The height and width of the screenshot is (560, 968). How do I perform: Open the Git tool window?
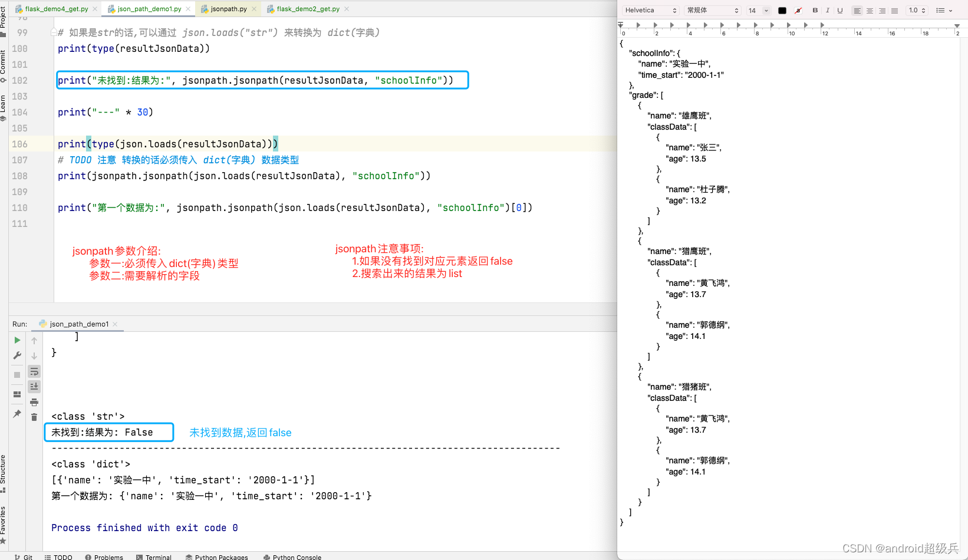coord(24,557)
